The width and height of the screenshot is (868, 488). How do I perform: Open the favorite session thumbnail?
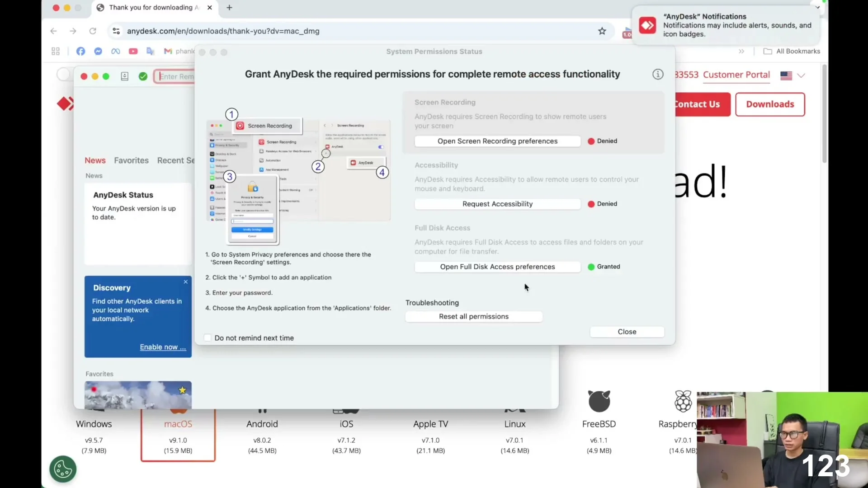point(138,395)
